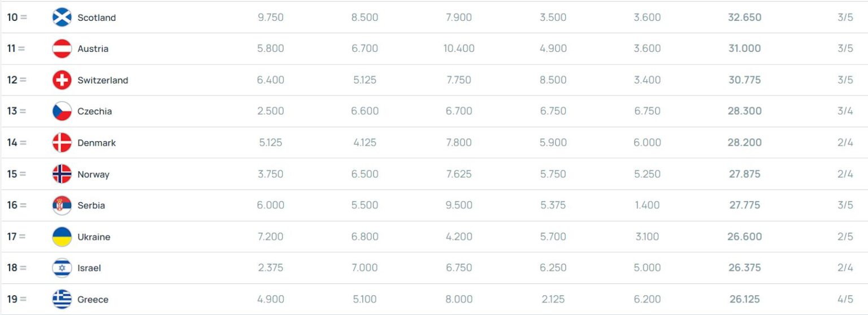The width and height of the screenshot is (868, 315).
Task: Click the Norway flag icon
Action: 62,174
